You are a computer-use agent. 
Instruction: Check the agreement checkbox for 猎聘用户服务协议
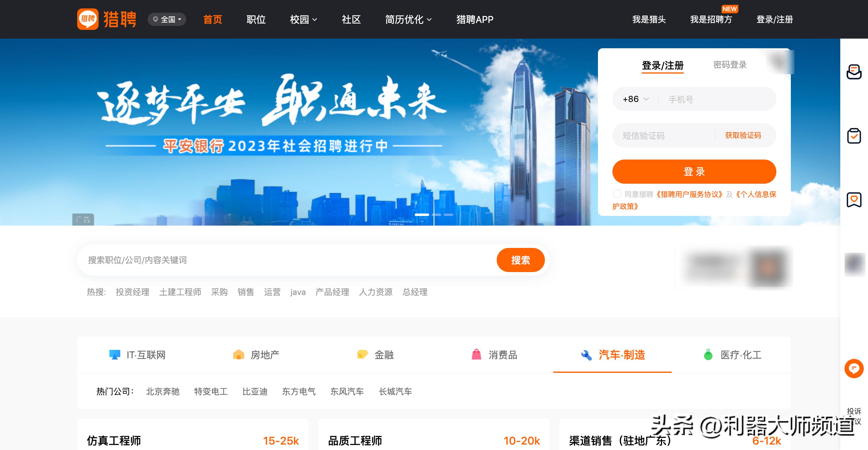617,194
